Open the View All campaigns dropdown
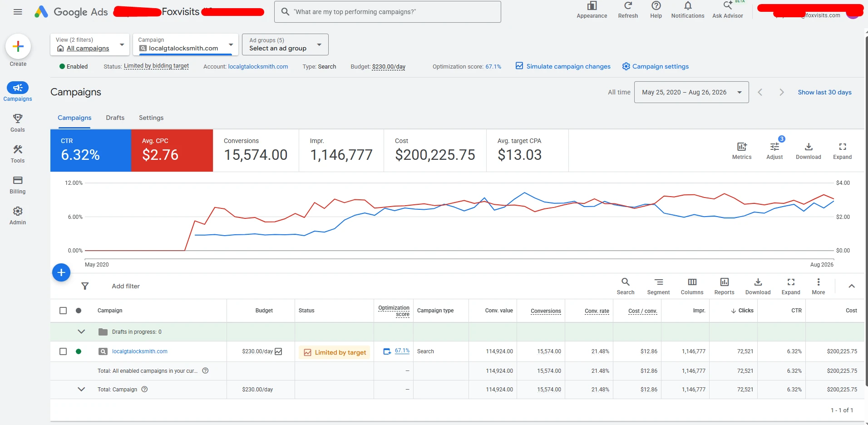Image resolution: width=868 pixels, height=425 pixels. coord(90,44)
